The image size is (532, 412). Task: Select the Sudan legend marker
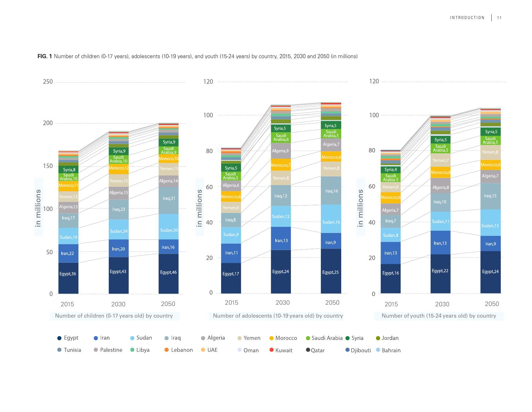(132, 338)
